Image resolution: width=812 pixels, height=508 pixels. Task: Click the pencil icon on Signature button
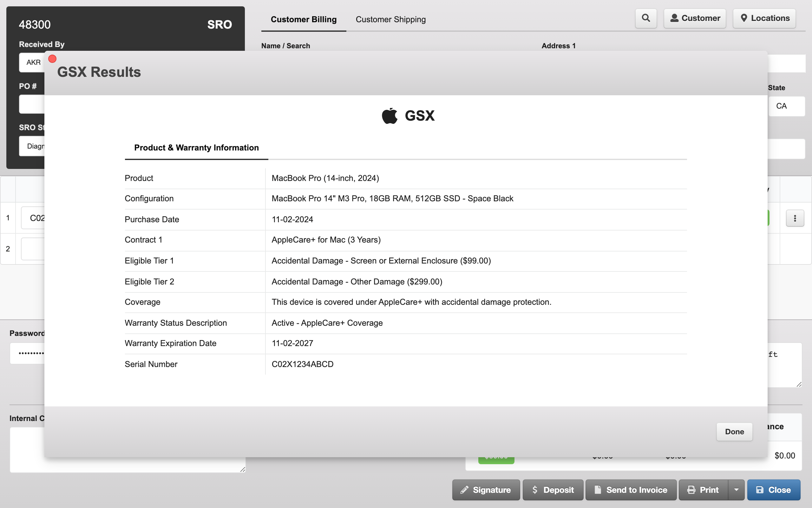[464, 490]
